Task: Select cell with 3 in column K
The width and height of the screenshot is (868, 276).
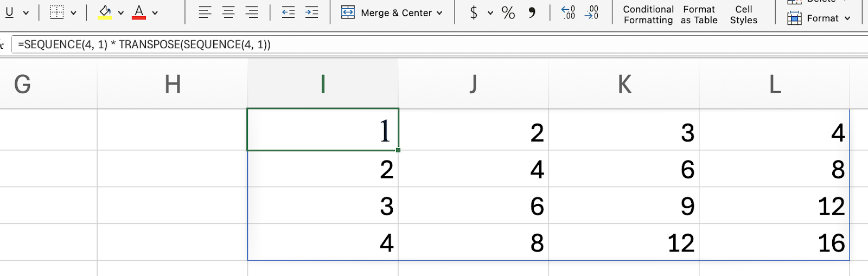Action: [x=624, y=130]
